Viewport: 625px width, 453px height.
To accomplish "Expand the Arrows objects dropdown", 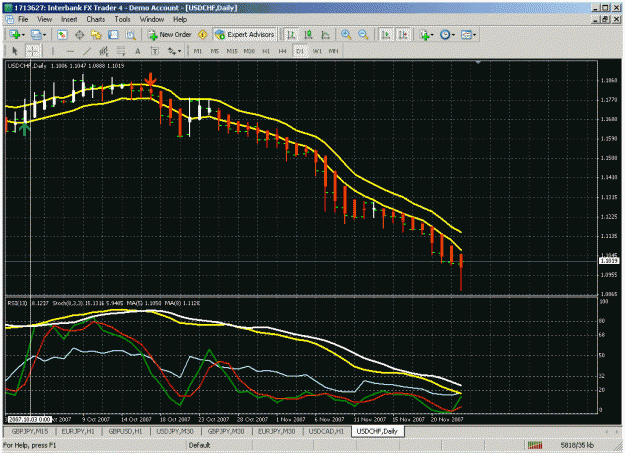I will click(x=180, y=51).
